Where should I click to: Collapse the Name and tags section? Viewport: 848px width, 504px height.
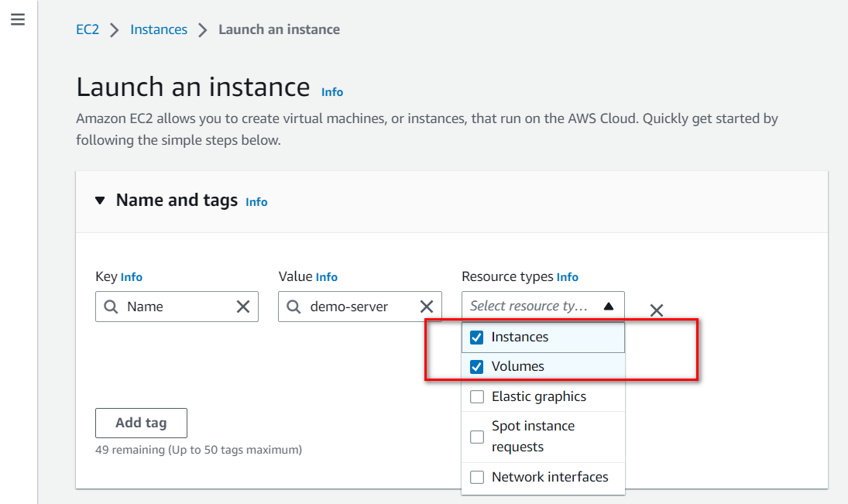(99, 201)
